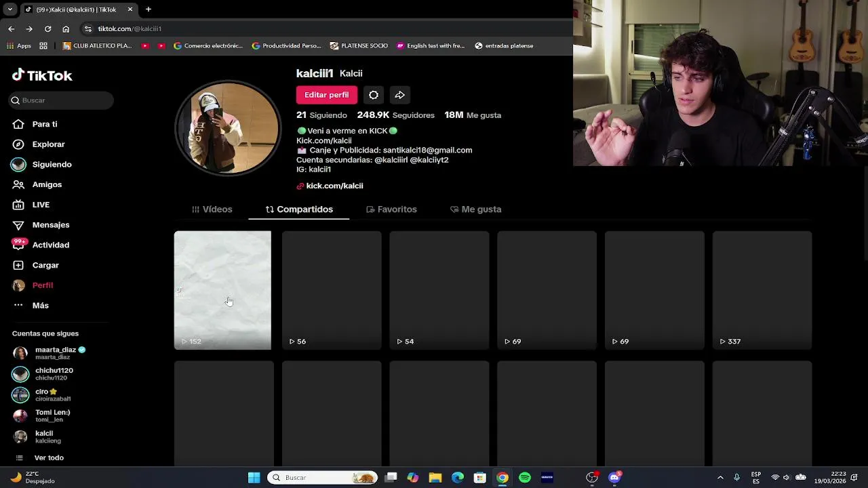
Task: Open the video with 54 views
Action: coord(439,290)
